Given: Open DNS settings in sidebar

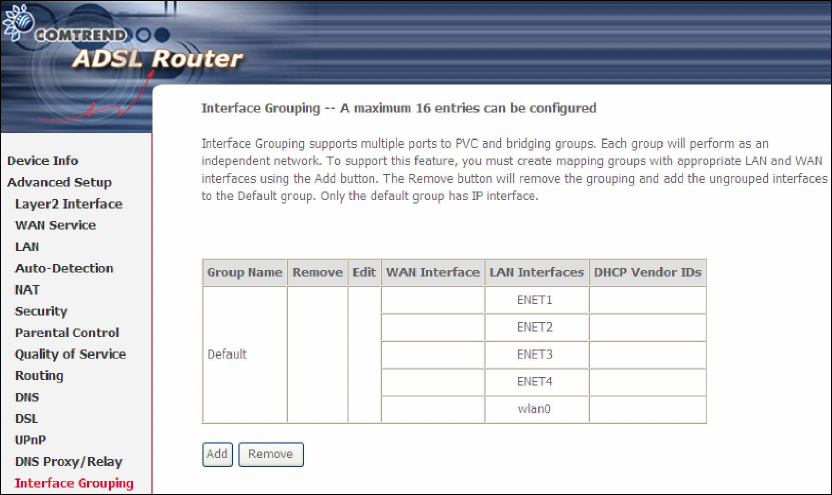Looking at the screenshot, I should pyautogui.click(x=27, y=397).
